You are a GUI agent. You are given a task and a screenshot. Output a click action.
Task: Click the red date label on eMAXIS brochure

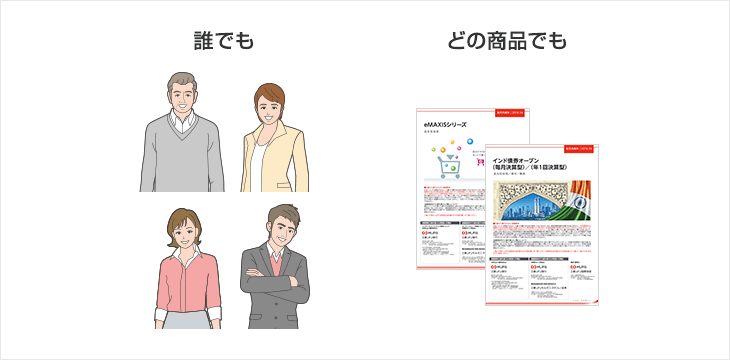pos(509,113)
